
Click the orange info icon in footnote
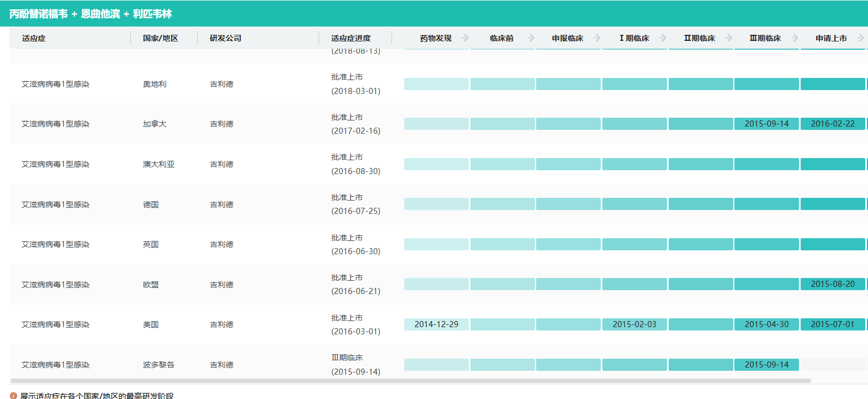[14, 396]
